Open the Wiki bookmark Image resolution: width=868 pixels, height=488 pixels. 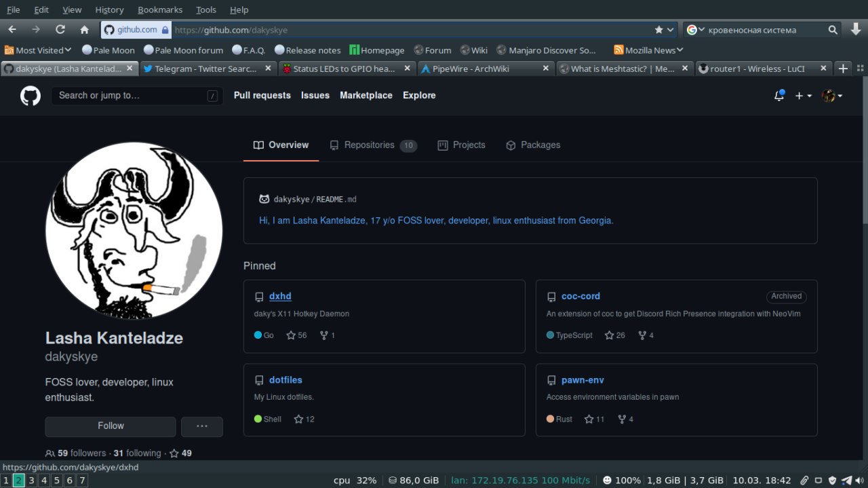tap(473, 50)
